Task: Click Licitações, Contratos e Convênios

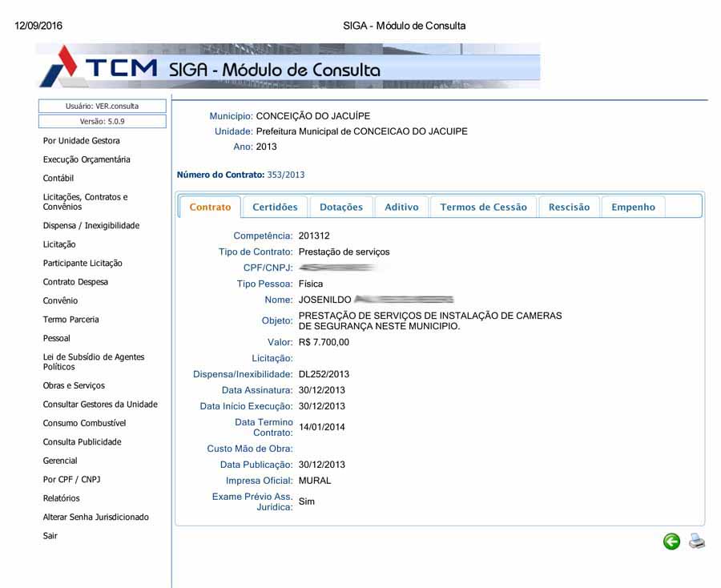Action: [85, 202]
